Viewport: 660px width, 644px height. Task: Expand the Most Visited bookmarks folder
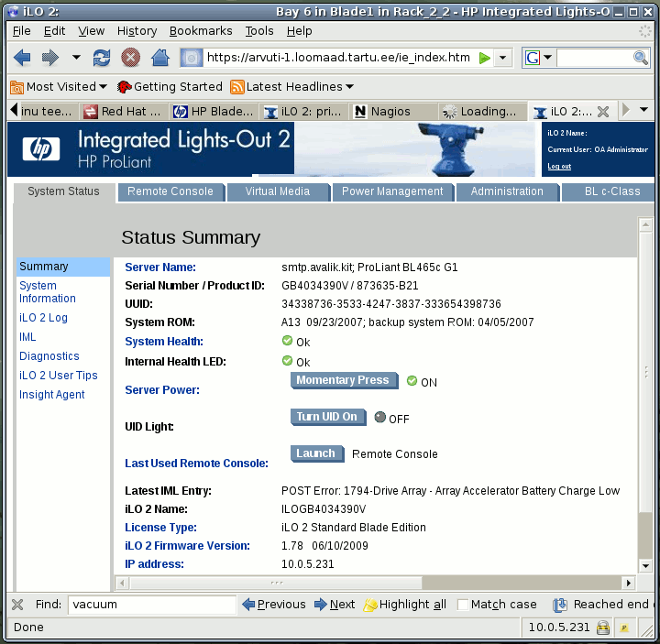click(59, 87)
